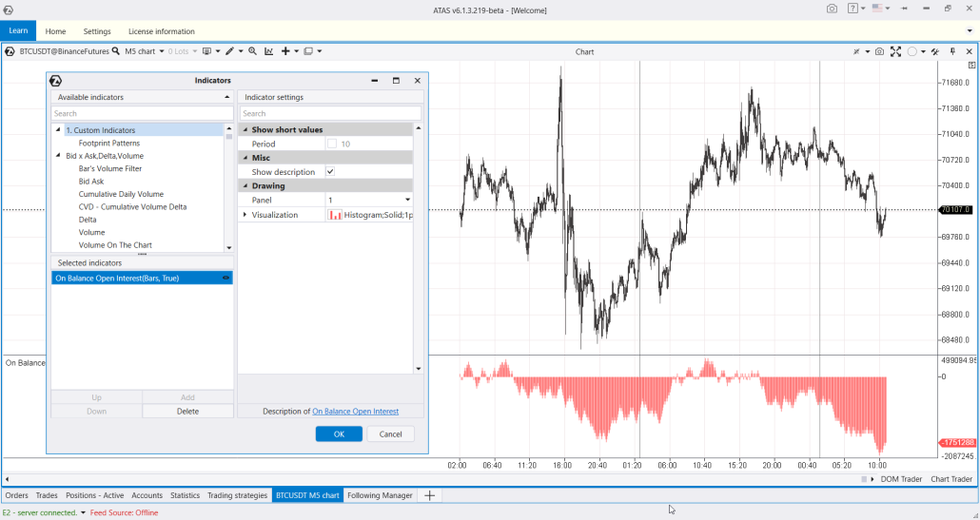This screenshot has height=520, width=980.
Task: Select Footprint Patterns indicator
Action: pos(109,143)
